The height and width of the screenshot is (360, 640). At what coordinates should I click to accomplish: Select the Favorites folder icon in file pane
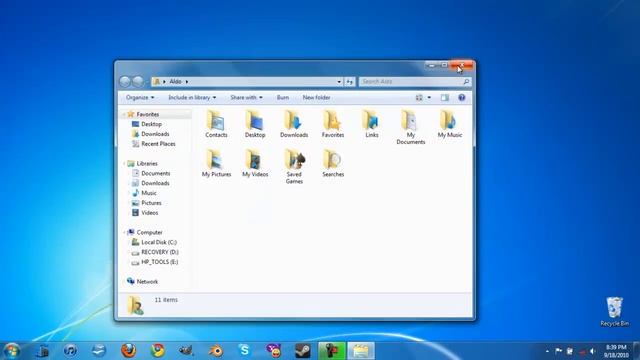[333, 124]
